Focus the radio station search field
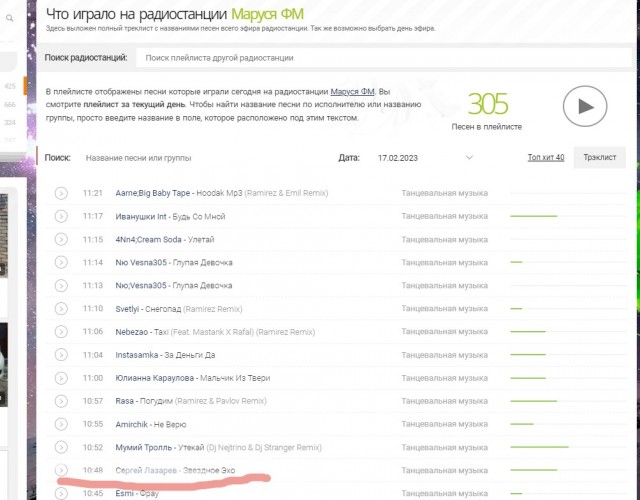Screen dimensions: 640x500 point(384,58)
